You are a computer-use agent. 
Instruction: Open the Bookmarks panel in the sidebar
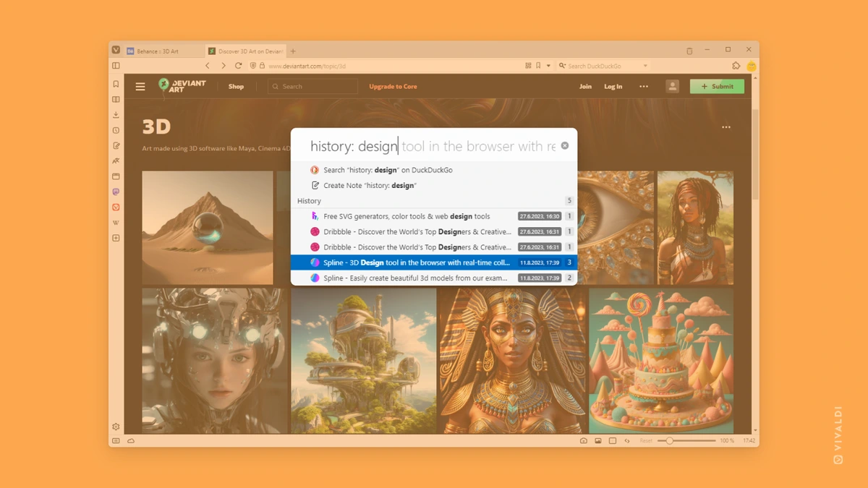[x=116, y=84]
